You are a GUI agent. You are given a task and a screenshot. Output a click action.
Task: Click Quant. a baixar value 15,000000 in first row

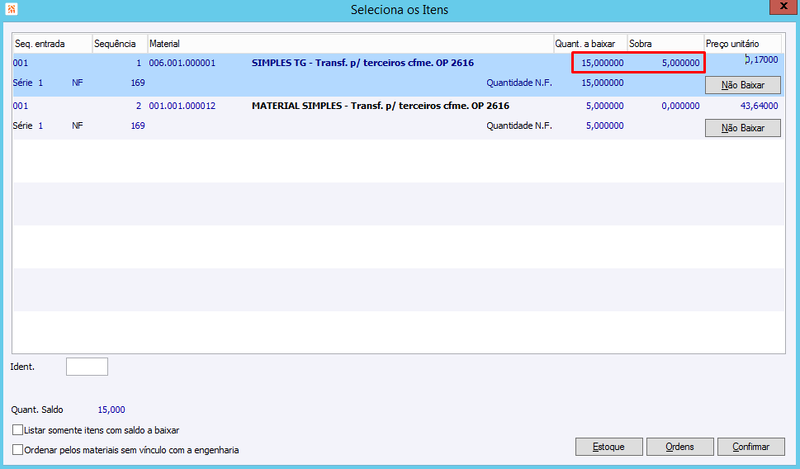pyautogui.click(x=603, y=63)
